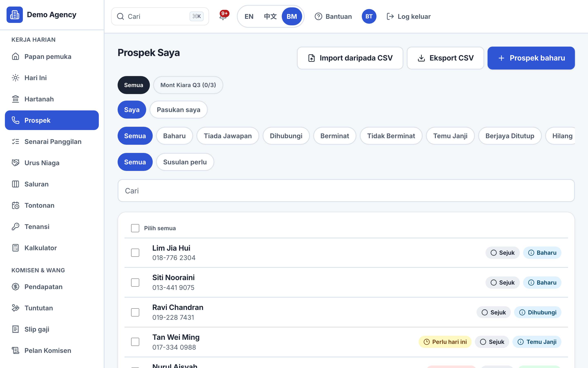Screen dimensions: 588x368
Task: Open Senarai Panggilan sidebar item
Action: [52, 141]
